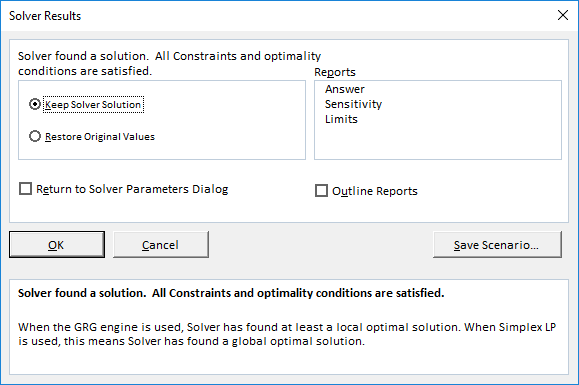The image size is (579, 385).
Task: Click the Cancel button
Action: click(x=161, y=245)
